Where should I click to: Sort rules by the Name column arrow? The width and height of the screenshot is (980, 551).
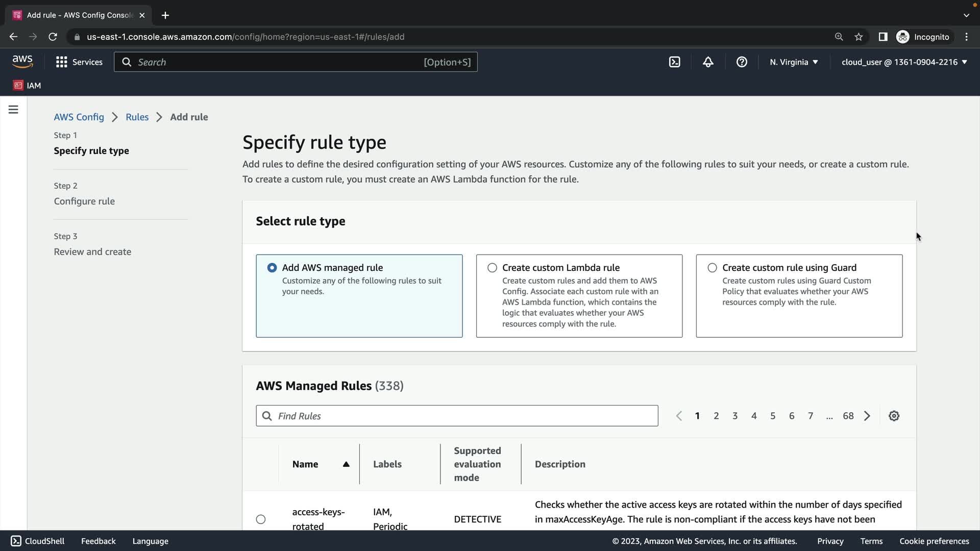pos(346,464)
